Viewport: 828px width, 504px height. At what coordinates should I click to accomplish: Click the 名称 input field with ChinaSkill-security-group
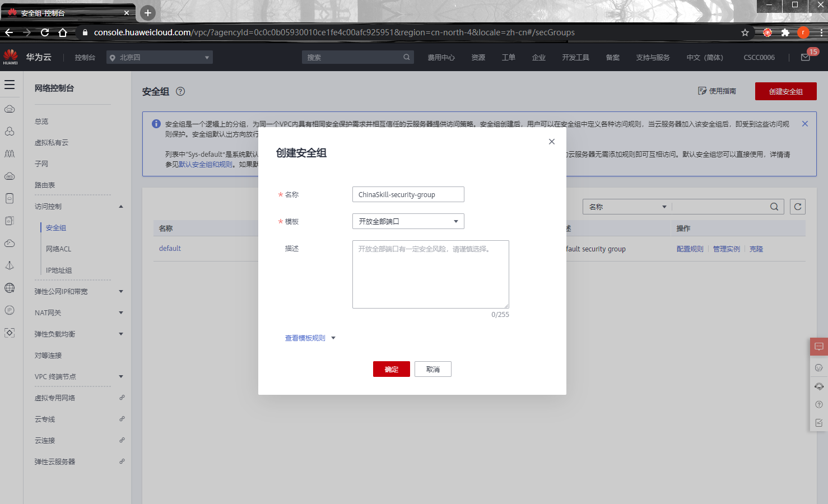coord(408,194)
